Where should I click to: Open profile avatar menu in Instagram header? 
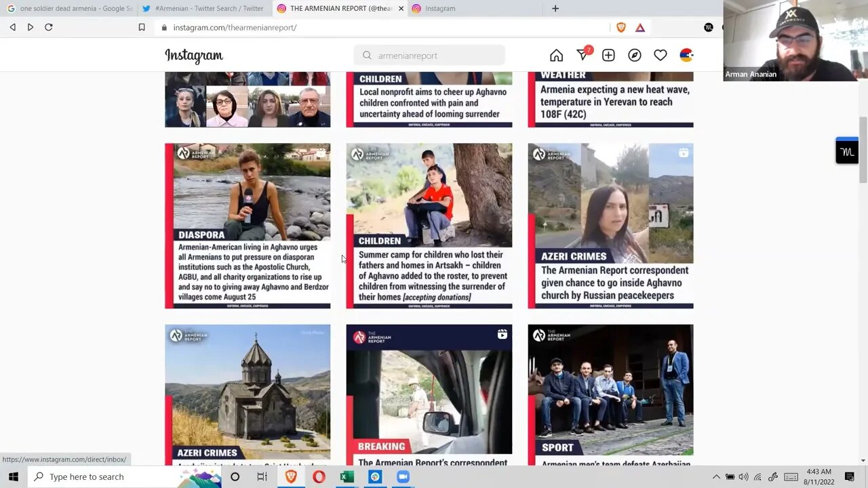(686, 56)
